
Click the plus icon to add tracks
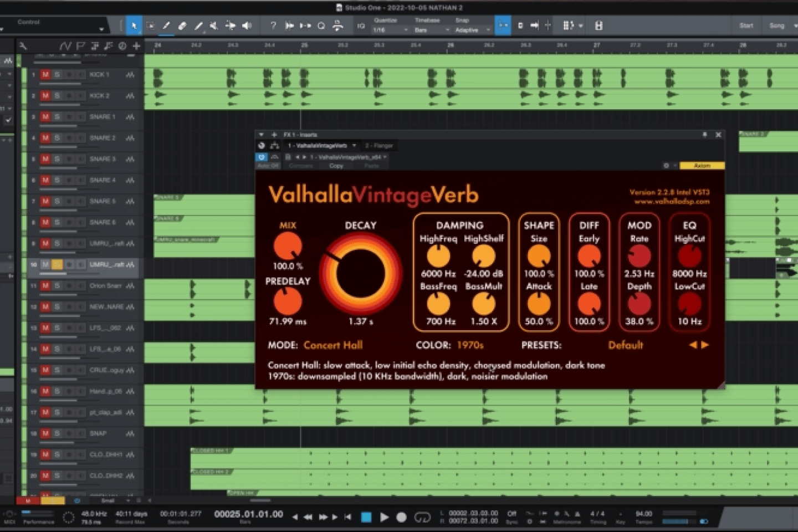[136, 46]
